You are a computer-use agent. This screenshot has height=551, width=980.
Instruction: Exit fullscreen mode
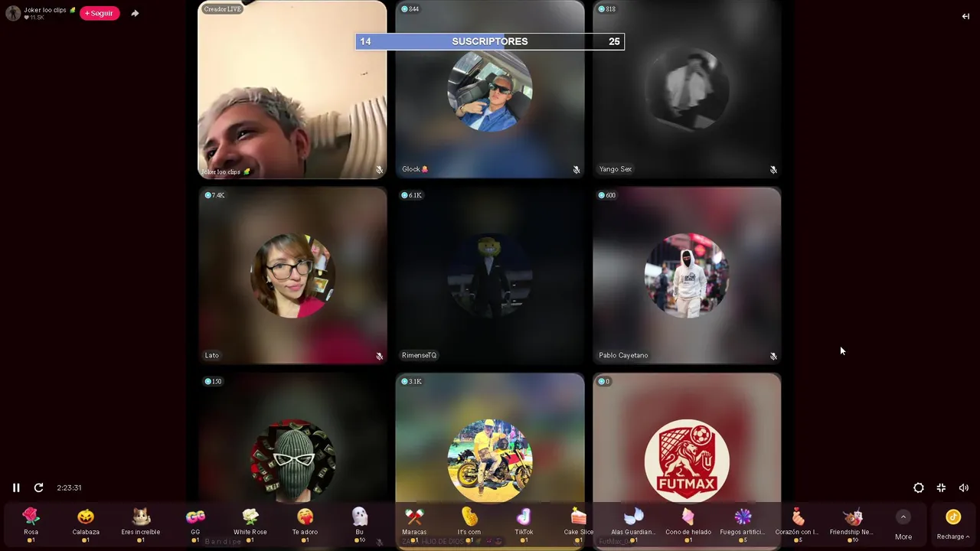[x=941, y=487]
